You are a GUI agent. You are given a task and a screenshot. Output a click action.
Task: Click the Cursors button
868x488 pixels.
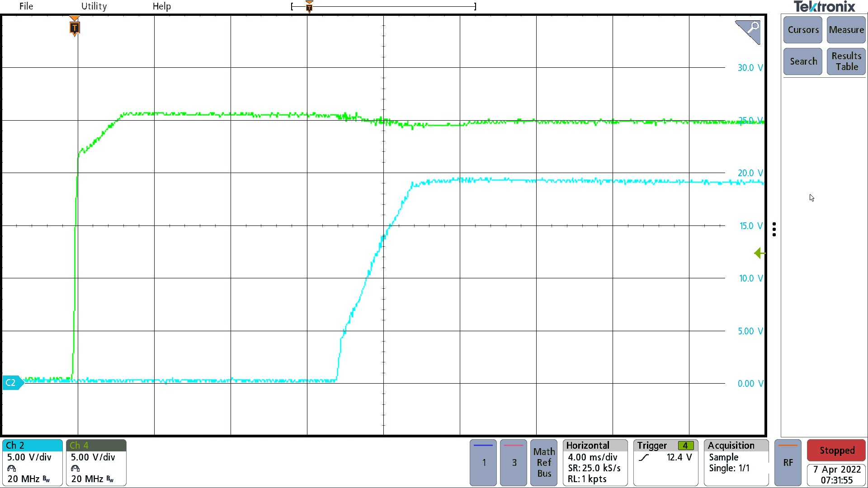(x=803, y=30)
